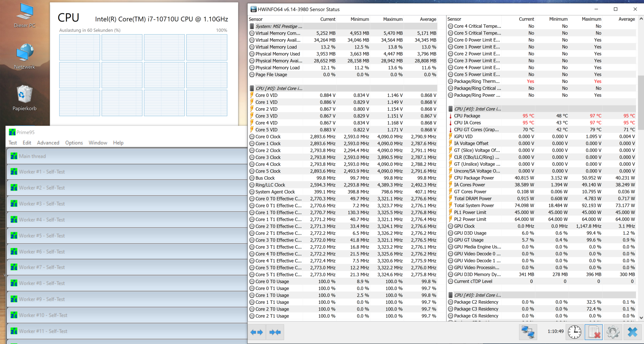Click the Worker #6 Self-Test window icon
Viewport: 644px width, 344px height.
pos(14,252)
